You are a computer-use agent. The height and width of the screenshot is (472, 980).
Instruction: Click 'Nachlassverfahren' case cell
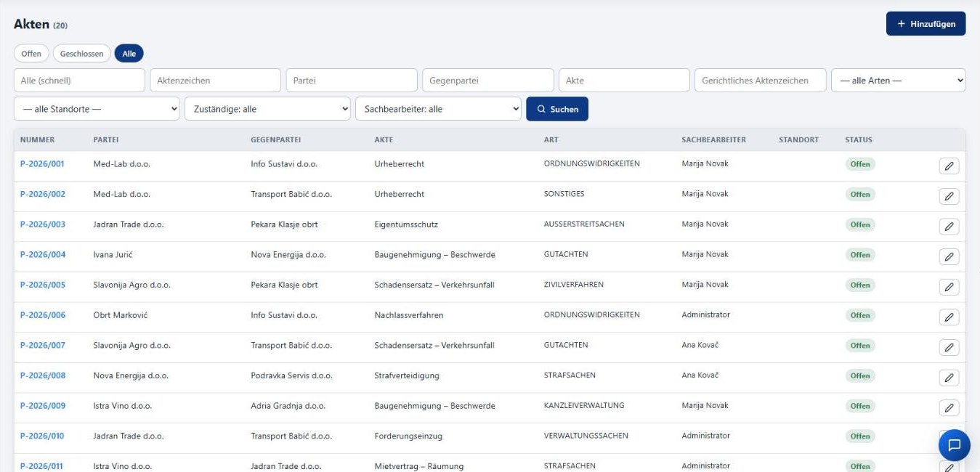[409, 315]
